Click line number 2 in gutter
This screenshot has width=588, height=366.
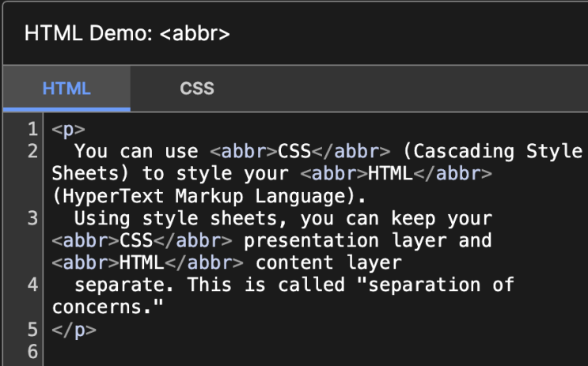[32, 151]
